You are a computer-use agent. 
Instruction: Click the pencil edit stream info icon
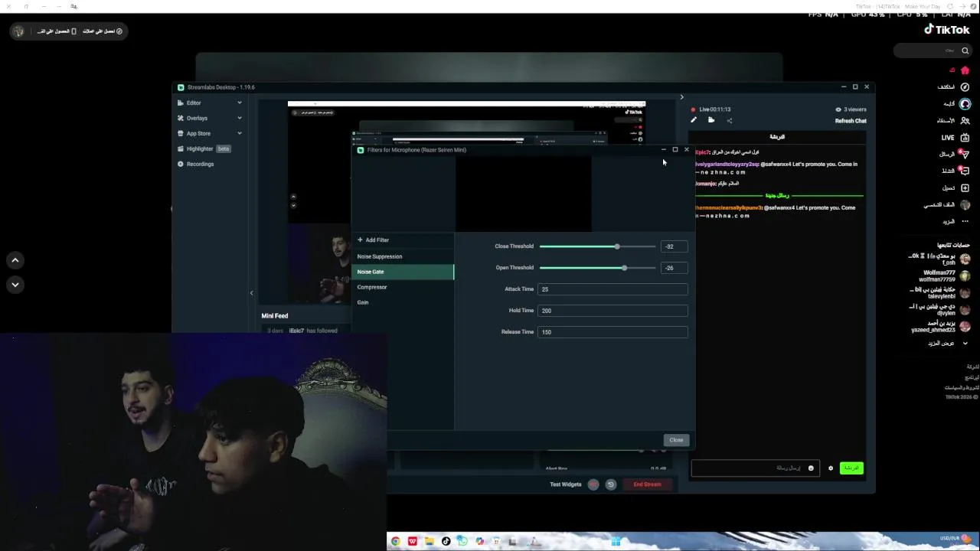tap(694, 120)
